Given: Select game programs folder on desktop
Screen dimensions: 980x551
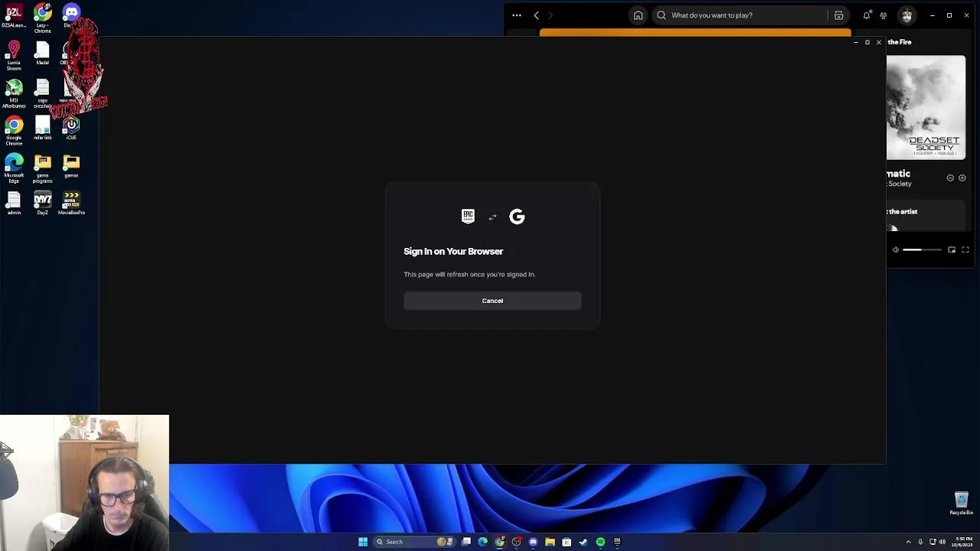Looking at the screenshot, I should [43, 168].
